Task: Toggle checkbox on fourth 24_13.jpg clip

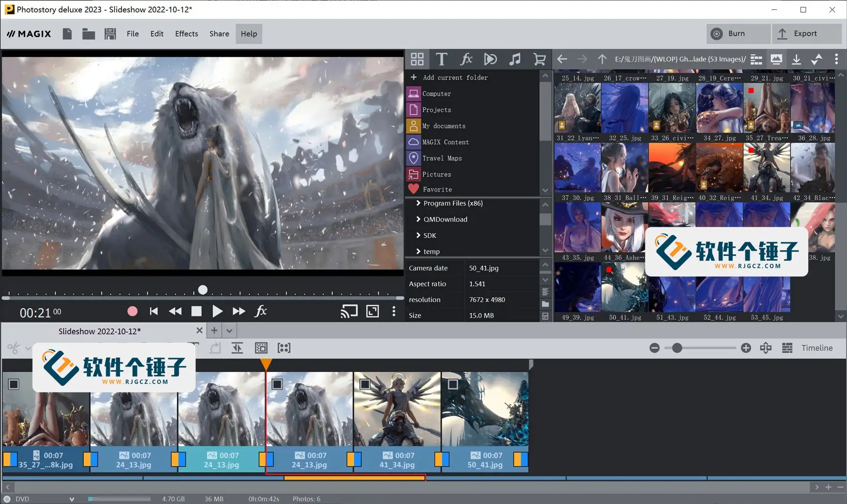Action: tap(277, 384)
